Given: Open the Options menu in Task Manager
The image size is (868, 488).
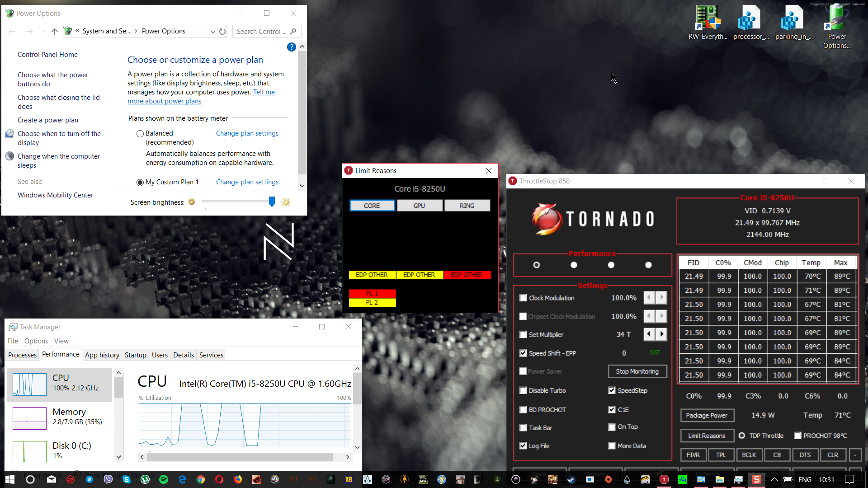Looking at the screenshot, I should [36, 341].
